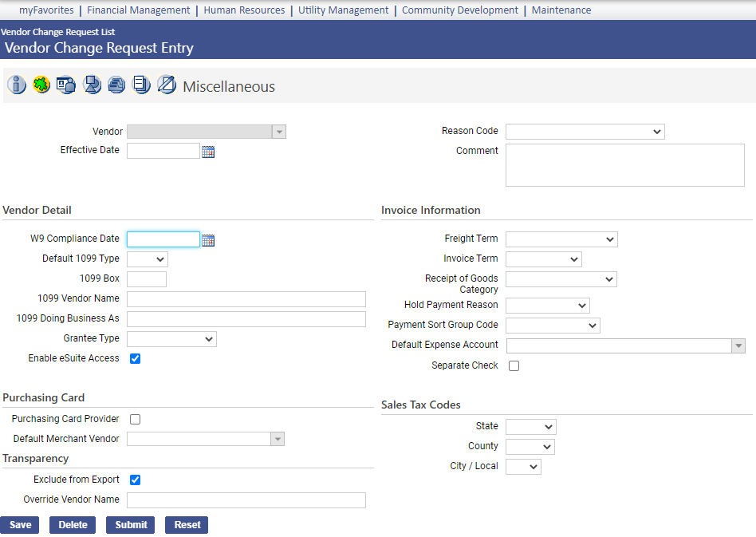This screenshot has width=756, height=537.
Task: Open the Effective Date calendar picker
Action: 208,152
